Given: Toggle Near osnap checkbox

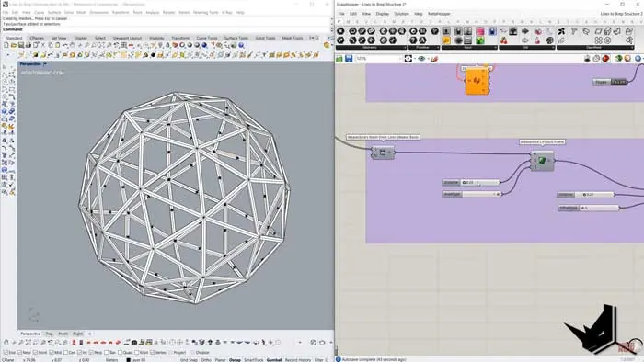Looking at the screenshot, I should click(19, 353).
